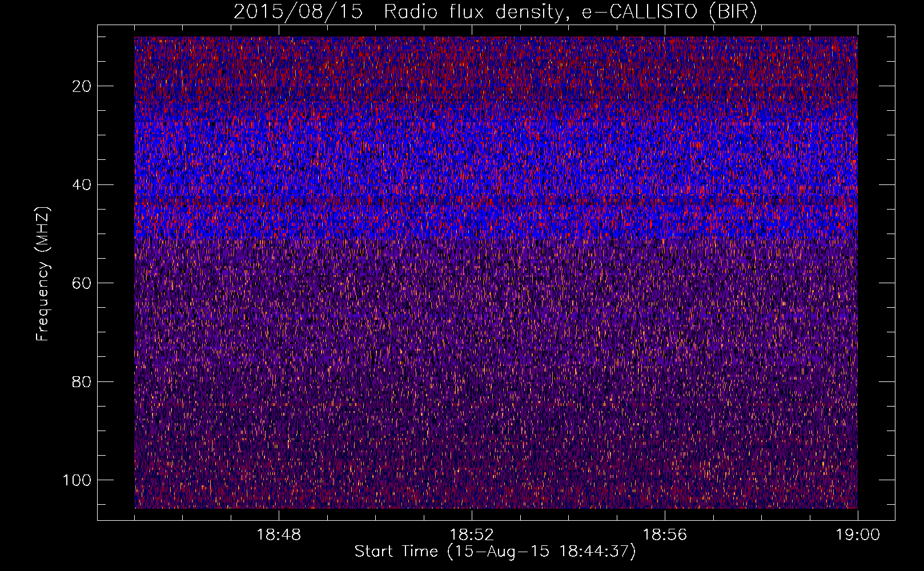This screenshot has width=924, height=571.
Task: Click the 60 MHz frequency tick label
Action: (x=82, y=283)
